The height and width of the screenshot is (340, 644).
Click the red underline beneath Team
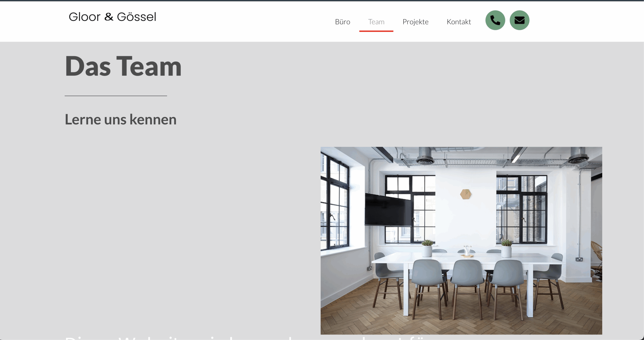[376, 31]
